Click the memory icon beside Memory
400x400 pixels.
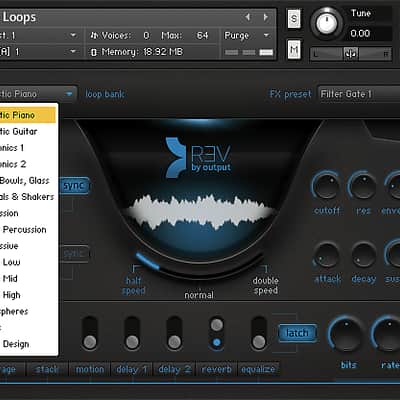click(x=94, y=52)
